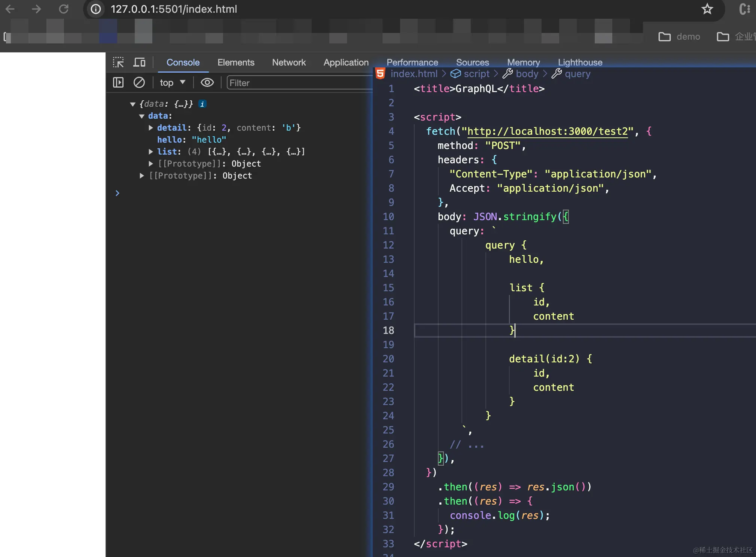Collapse the data: property node

[141, 116]
